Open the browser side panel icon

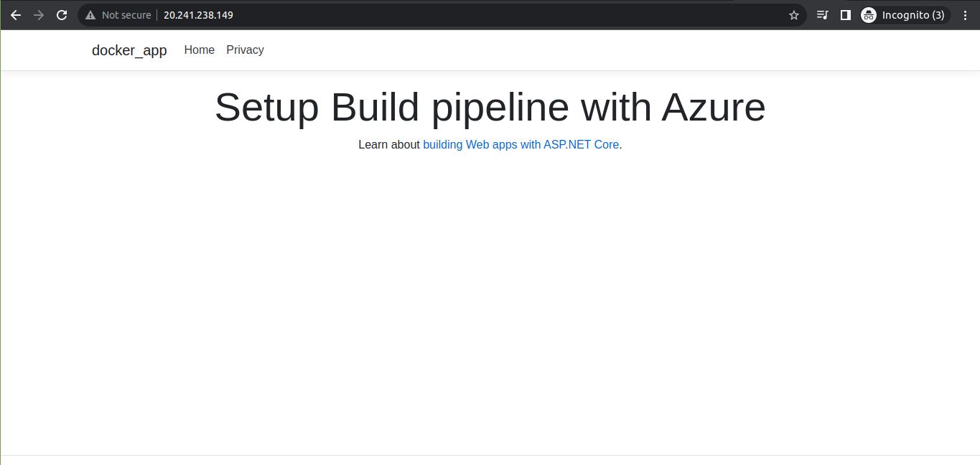pos(846,15)
